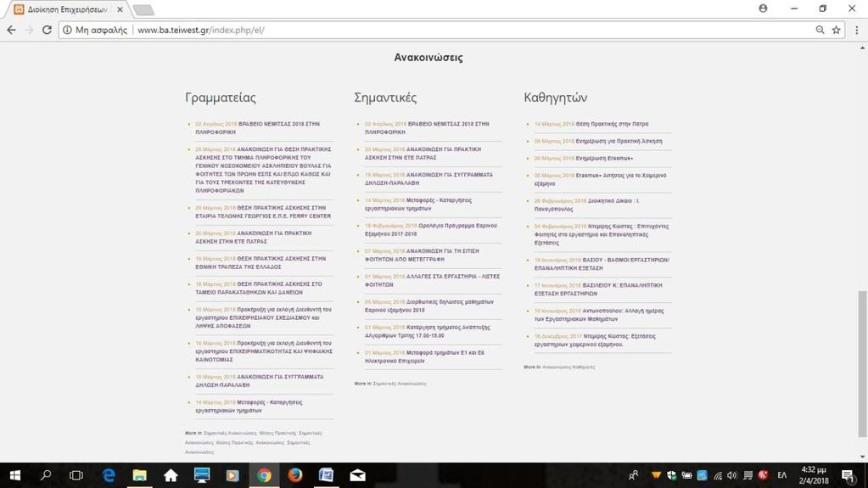The height and width of the screenshot is (488, 868).
Task: Launch Microsoft Edge from the taskbar
Action: (x=109, y=475)
